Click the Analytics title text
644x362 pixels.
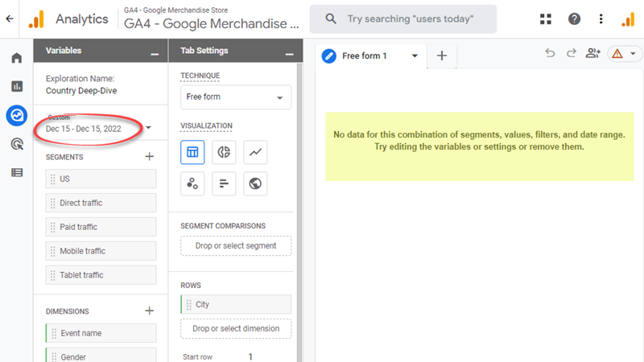82,19
